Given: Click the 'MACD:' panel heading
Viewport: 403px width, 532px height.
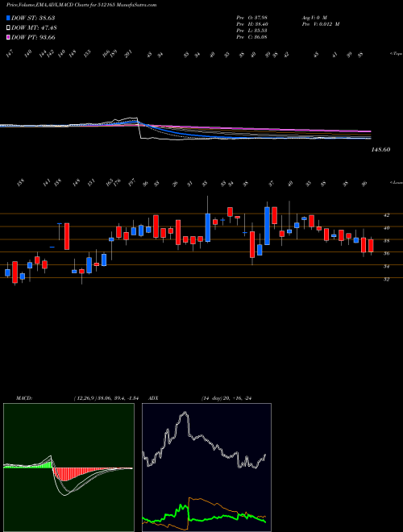Looking at the screenshot, I should tap(24, 397).
